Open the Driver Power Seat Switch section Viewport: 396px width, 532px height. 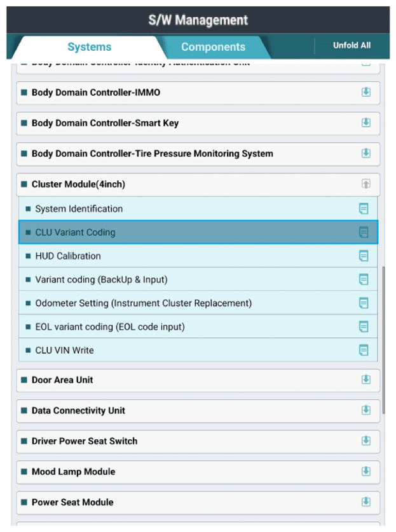tap(198, 441)
